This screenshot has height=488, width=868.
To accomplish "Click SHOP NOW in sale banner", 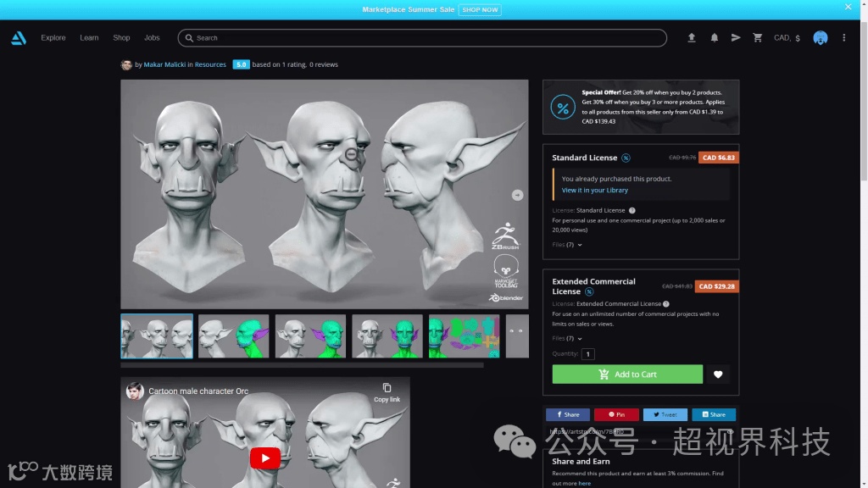I will click(480, 10).
